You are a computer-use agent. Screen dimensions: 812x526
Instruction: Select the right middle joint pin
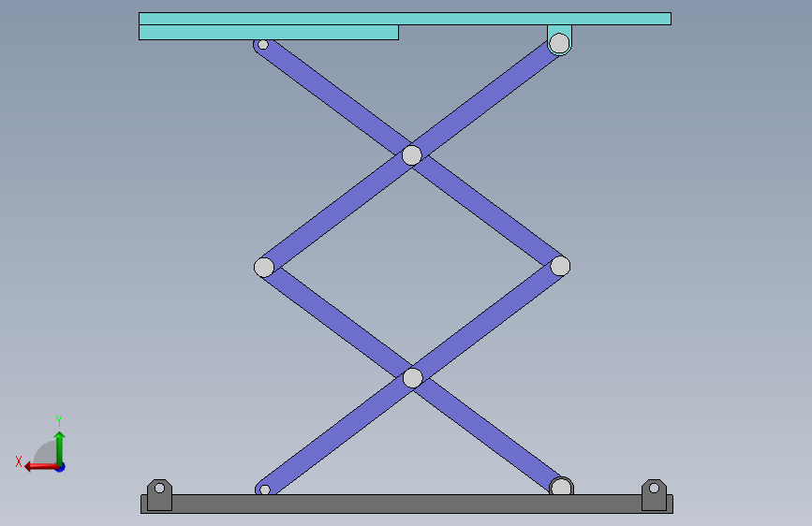(560, 266)
